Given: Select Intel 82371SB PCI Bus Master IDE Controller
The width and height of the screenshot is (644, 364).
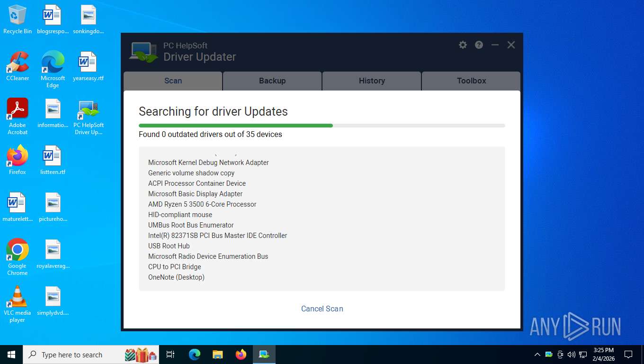Looking at the screenshot, I should pos(217,236).
